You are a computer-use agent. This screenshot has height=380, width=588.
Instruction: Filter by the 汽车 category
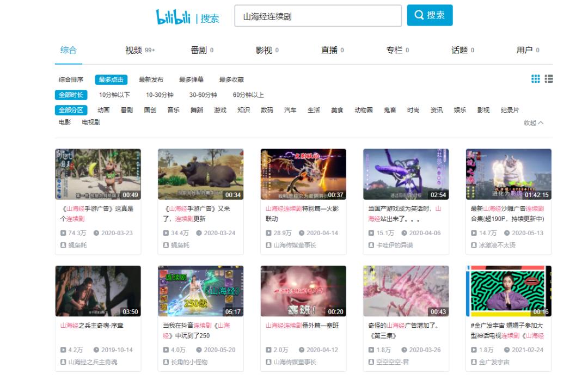click(x=290, y=110)
